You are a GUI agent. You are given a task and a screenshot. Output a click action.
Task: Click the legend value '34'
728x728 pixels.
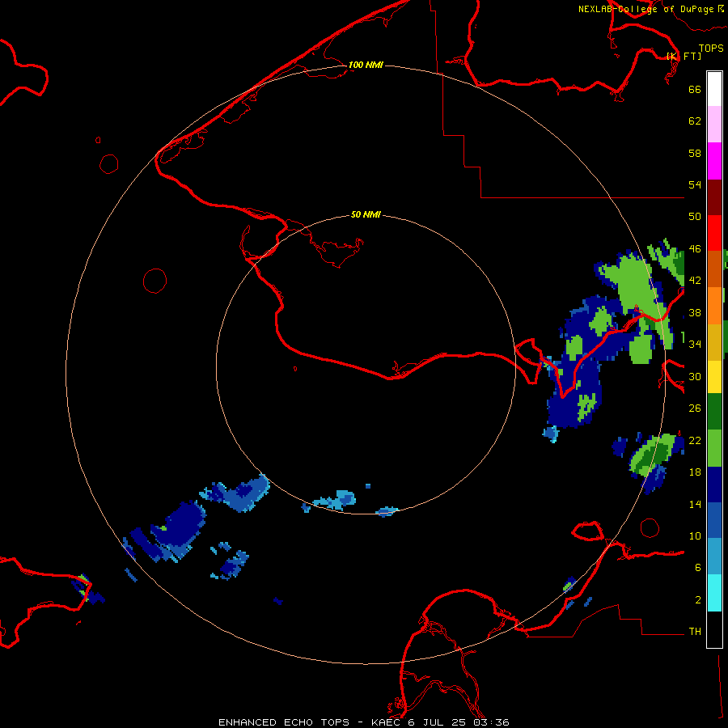(695, 345)
